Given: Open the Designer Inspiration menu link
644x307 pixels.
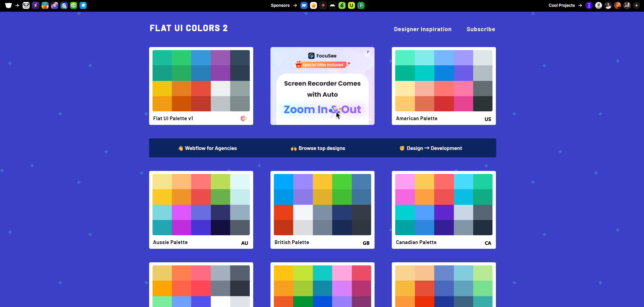Looking at the screenshot, I should [422, 29].
